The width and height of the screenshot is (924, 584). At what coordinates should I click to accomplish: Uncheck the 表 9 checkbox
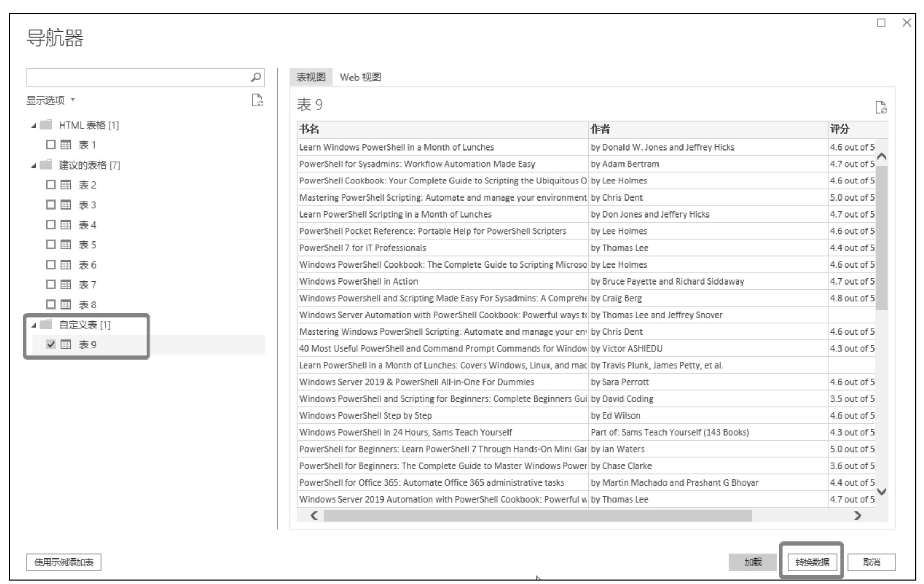(51, 345)
